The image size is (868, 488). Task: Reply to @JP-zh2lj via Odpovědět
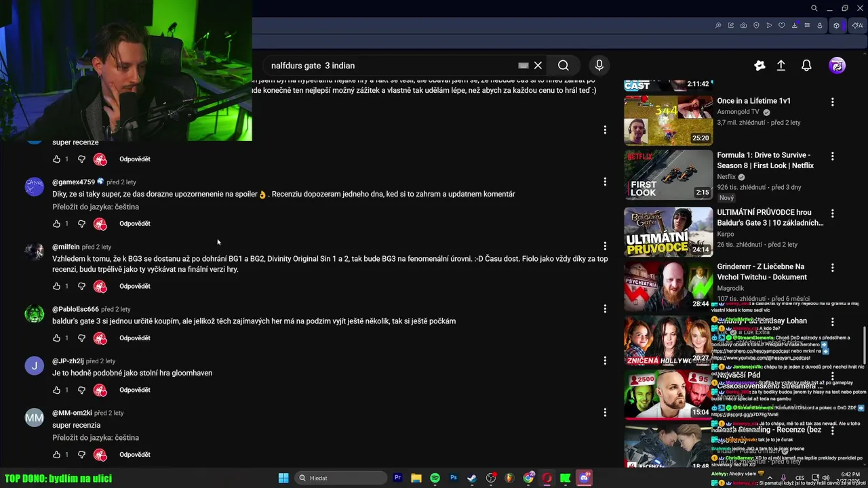coord(135,390)
